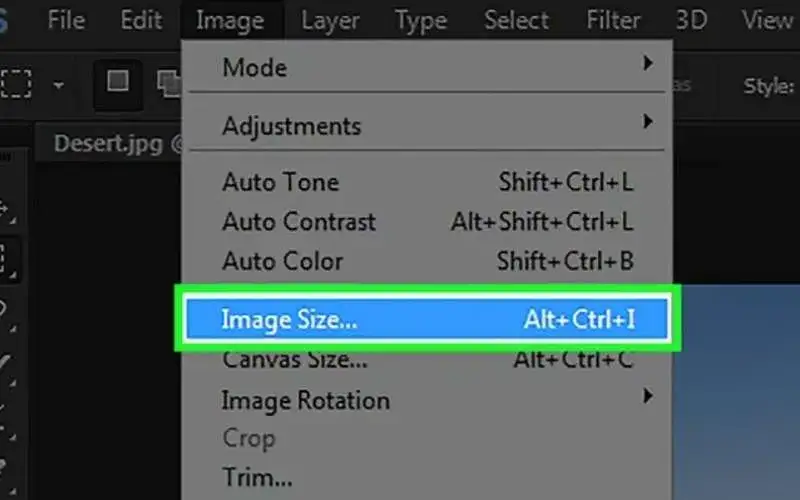Choose the Add to Selection mode icon
The width and height of the screenshot is (800, 500).
168,85
